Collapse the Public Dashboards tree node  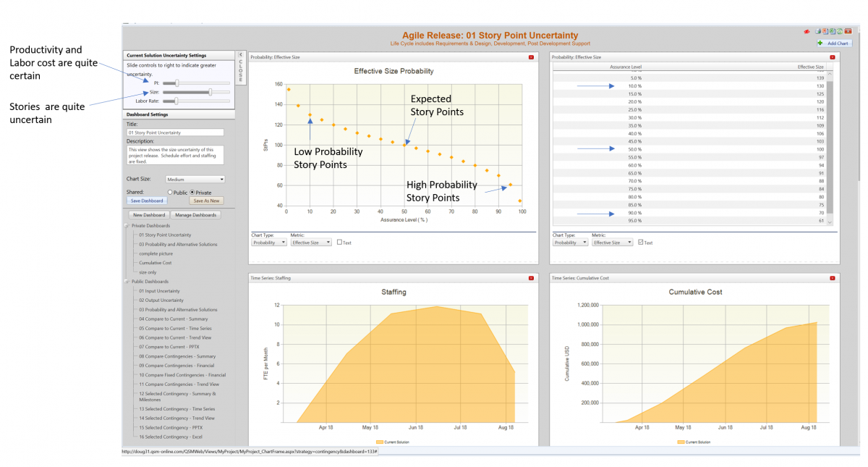point(128,282)
